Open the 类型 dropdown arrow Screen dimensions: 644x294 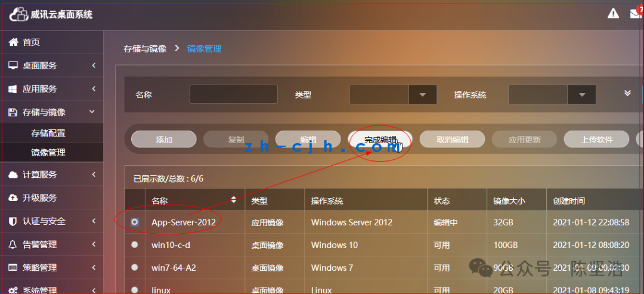tap(423, 95)
